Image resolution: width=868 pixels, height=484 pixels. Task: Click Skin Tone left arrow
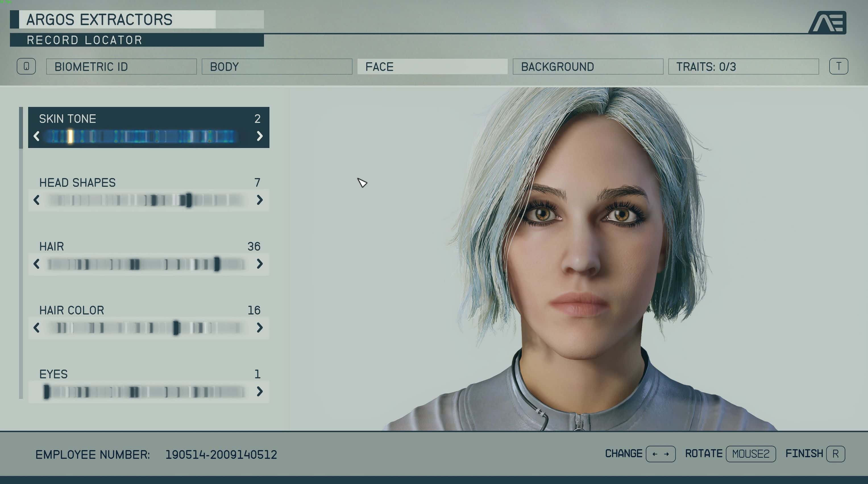point(37,136)
